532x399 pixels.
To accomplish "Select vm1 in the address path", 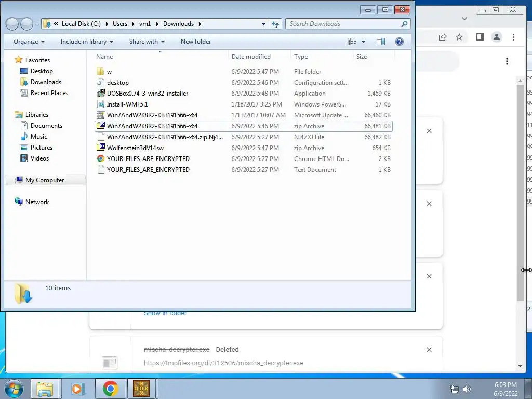I will coord(145,24).
